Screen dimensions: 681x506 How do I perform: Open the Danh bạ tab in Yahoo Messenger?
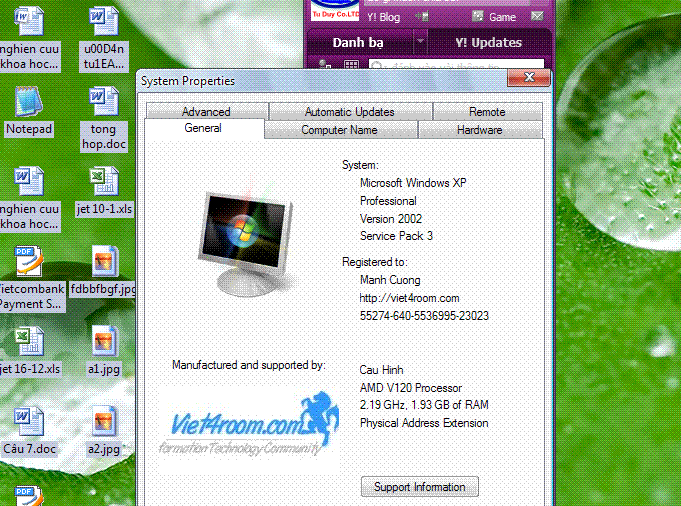(358, 43)
